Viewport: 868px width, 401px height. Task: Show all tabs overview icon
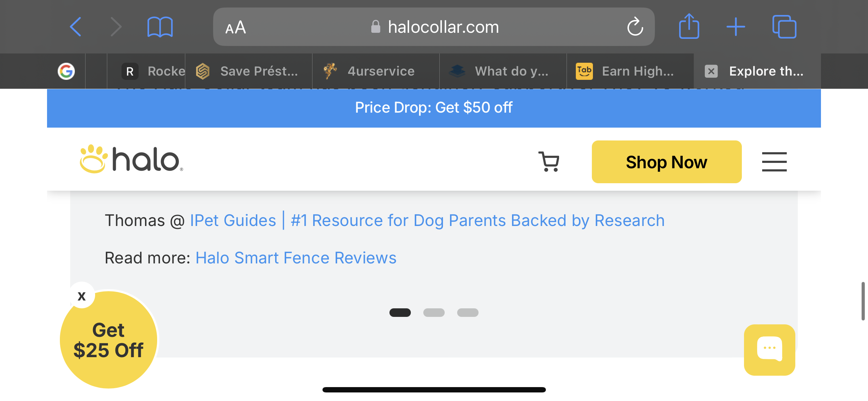click(x=784, y=27)
